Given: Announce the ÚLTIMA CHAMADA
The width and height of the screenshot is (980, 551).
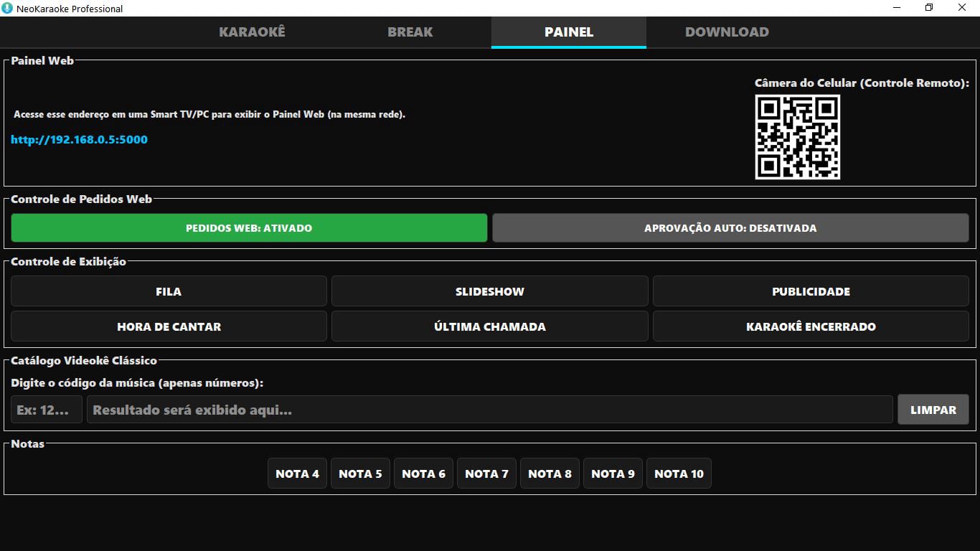Looking at the screenshot, I should point(489,326).
